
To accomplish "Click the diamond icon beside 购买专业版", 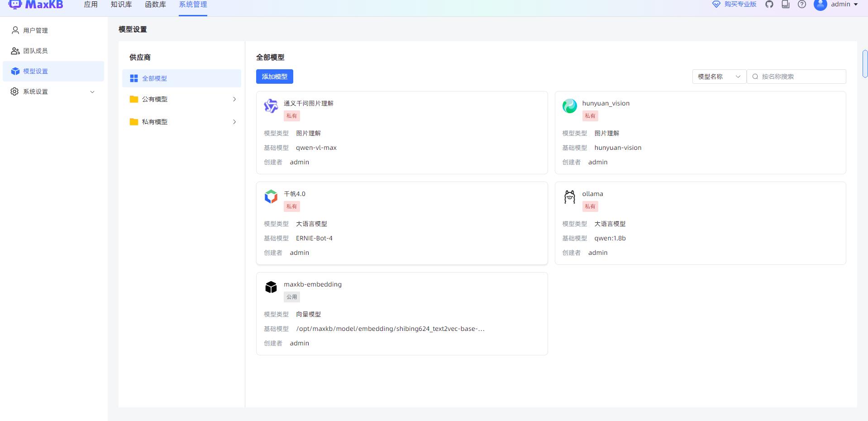I will point(716,5).
